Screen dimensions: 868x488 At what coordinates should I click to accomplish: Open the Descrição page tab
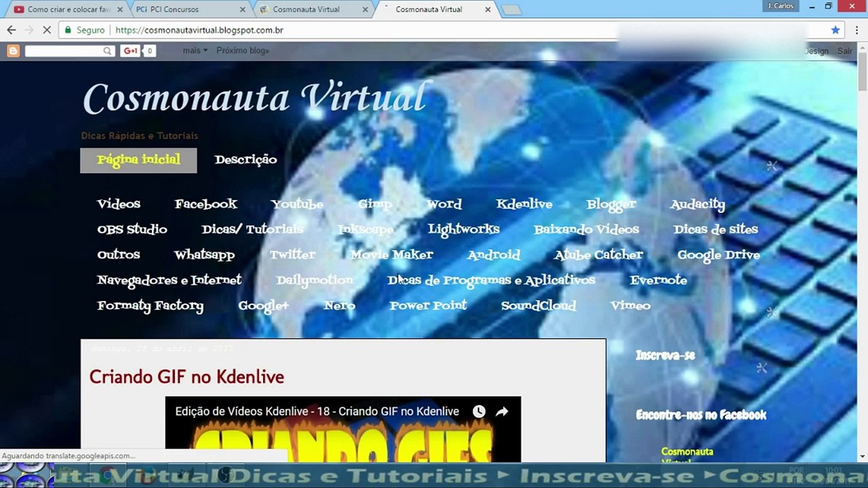tap(245, 160)
